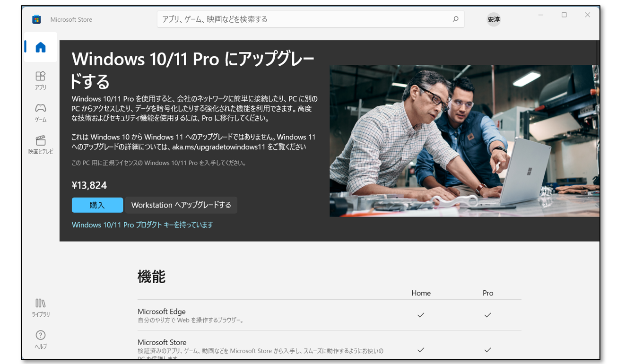Open the アプリ section
This screenshot has width=617, height=364.
[x=41, y=80]
